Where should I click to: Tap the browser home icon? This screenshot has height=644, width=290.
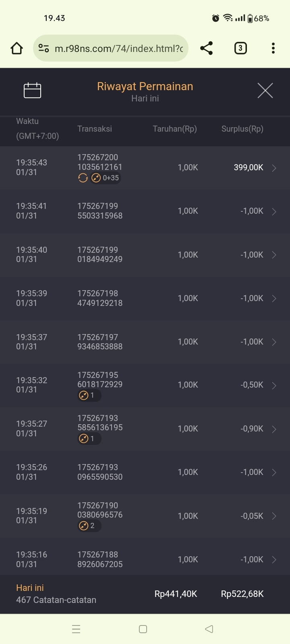pos(17,48)
